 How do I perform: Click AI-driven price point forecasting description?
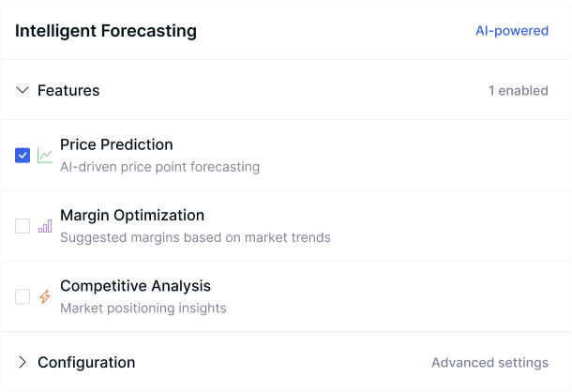(x=159, y=167)
